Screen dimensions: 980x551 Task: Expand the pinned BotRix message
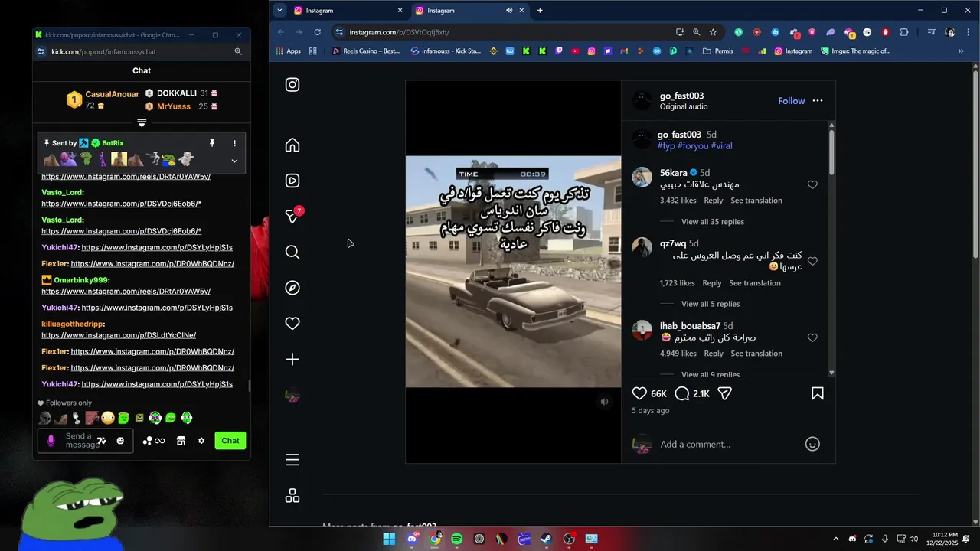[x=234, y=161]
